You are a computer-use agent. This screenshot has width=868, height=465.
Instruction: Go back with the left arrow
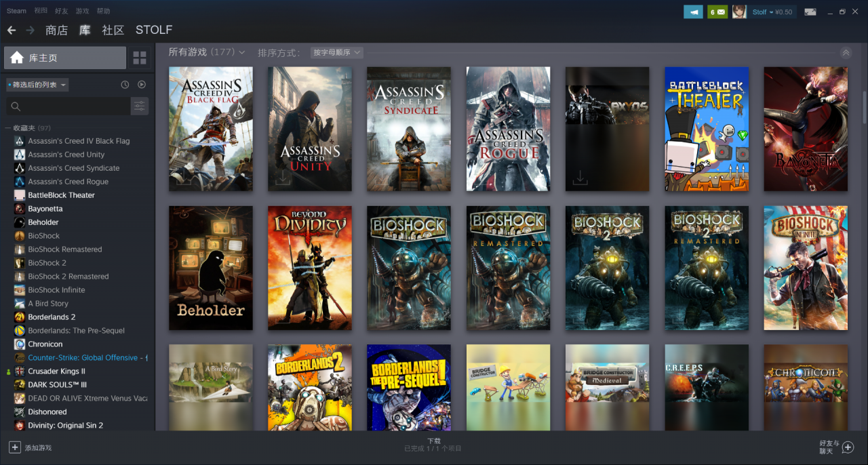point(12,30)
